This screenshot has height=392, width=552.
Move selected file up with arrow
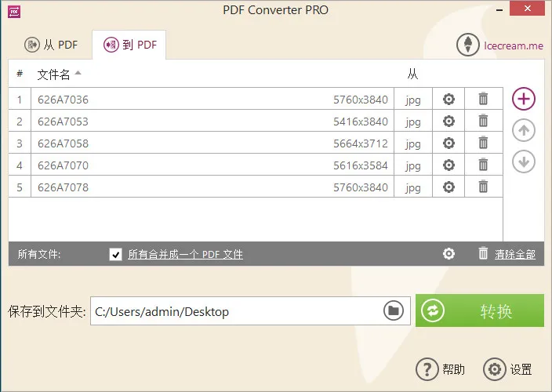[524, 130]
